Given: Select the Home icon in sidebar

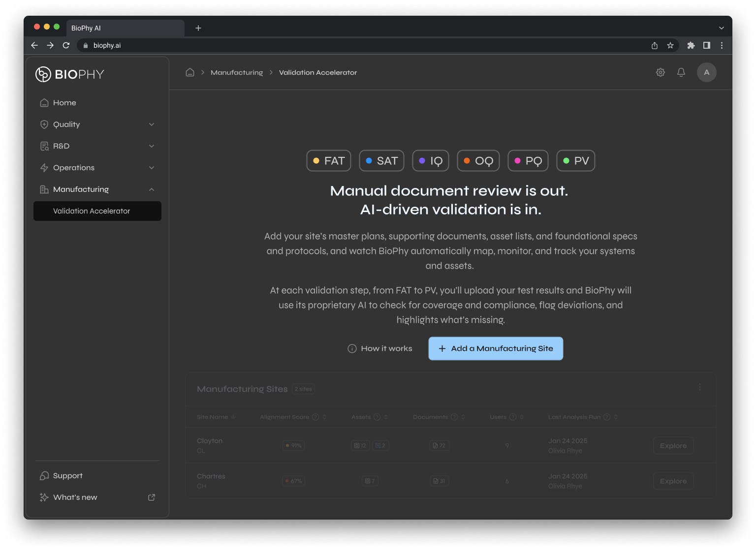Looking at the screenshot, I should tap(44, 102).
